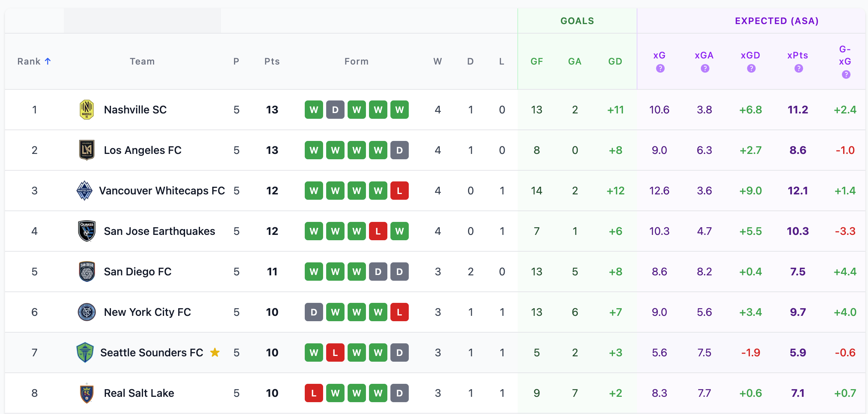This screenshot has height=414, width=868.
Task: Click the Nashville SC team crest
Action: pos(87,110)
